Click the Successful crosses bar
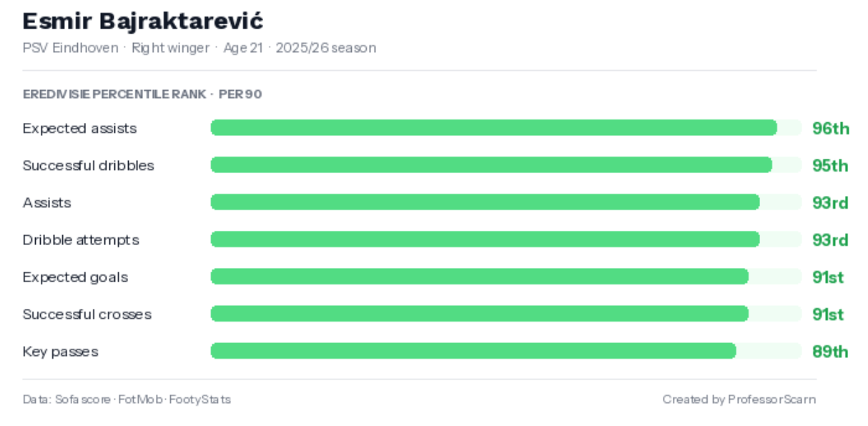The image size is (868, 426). coord(506,314)
